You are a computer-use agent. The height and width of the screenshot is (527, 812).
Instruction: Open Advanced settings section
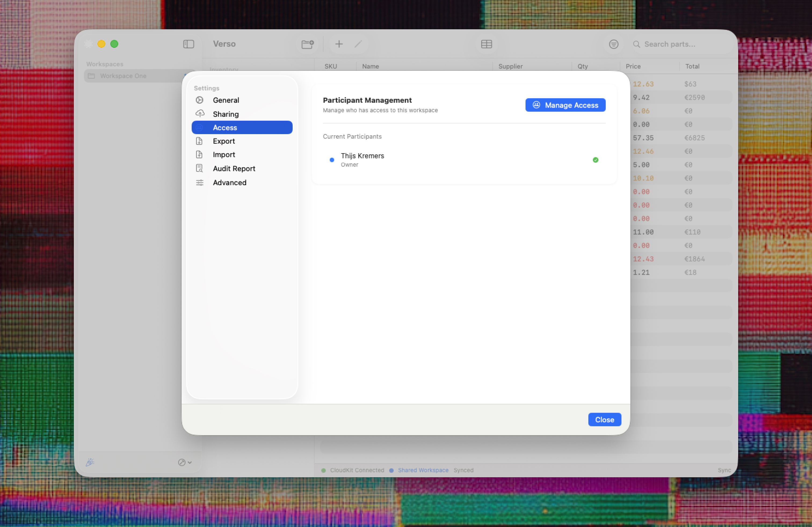click(x=229, y=183)
